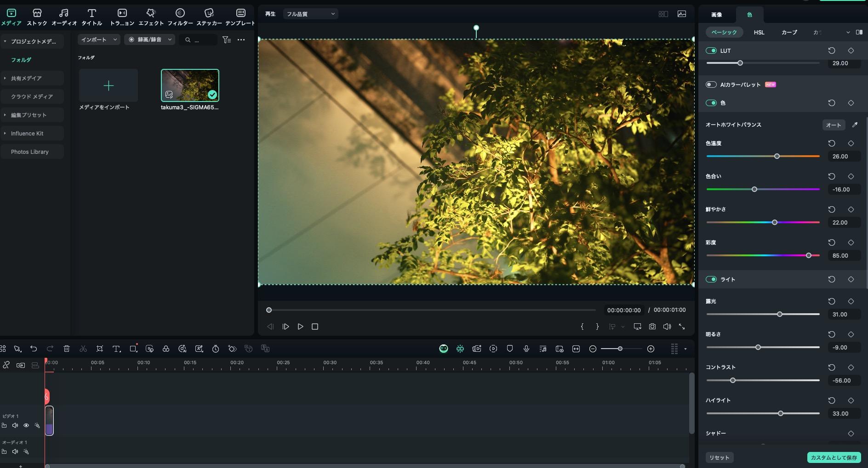Open the インポート dropdown
Viewport: 868px width, 468px height.
point(99,40)
